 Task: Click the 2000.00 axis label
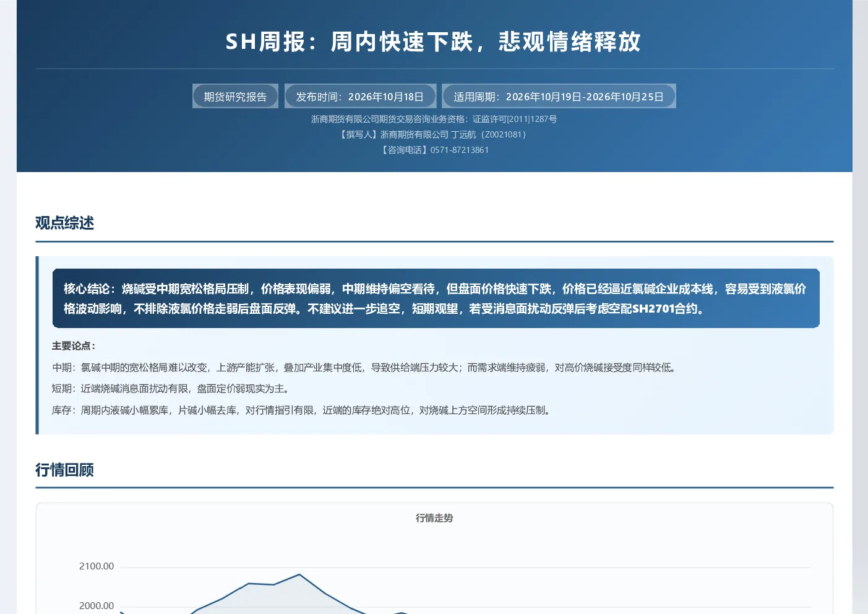pos(97,606)
